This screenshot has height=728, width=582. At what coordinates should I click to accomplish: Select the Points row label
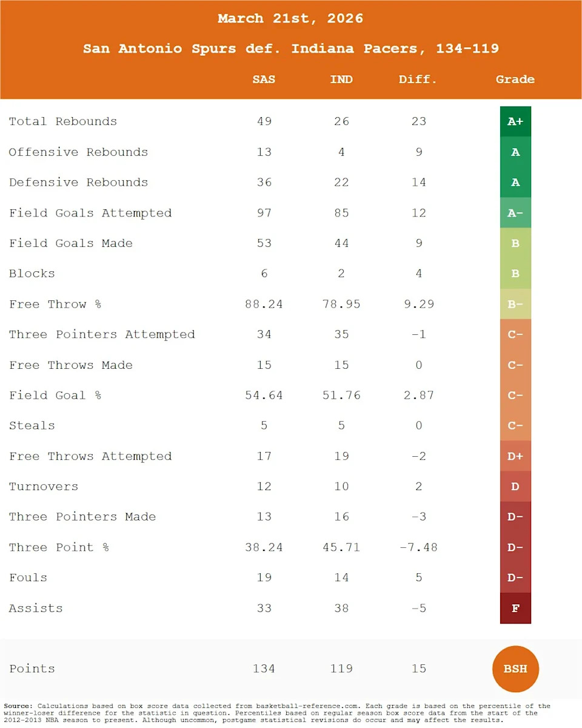(32, 669)
